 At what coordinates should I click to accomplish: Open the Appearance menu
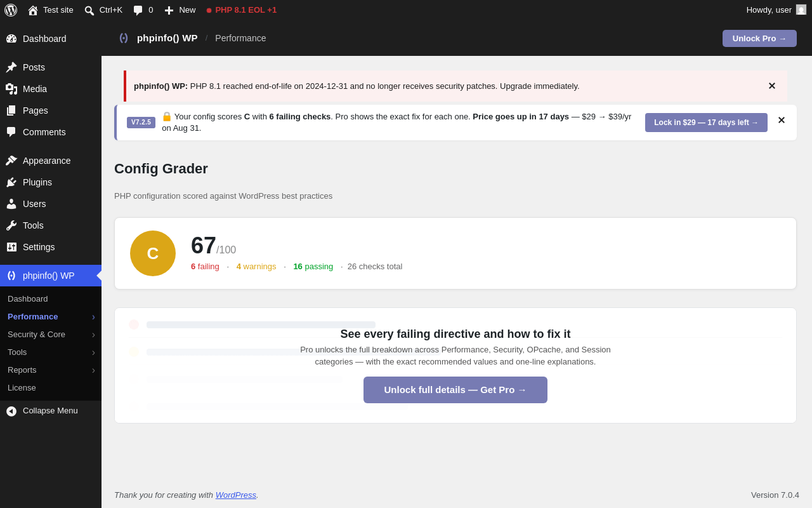click(51, 161)
